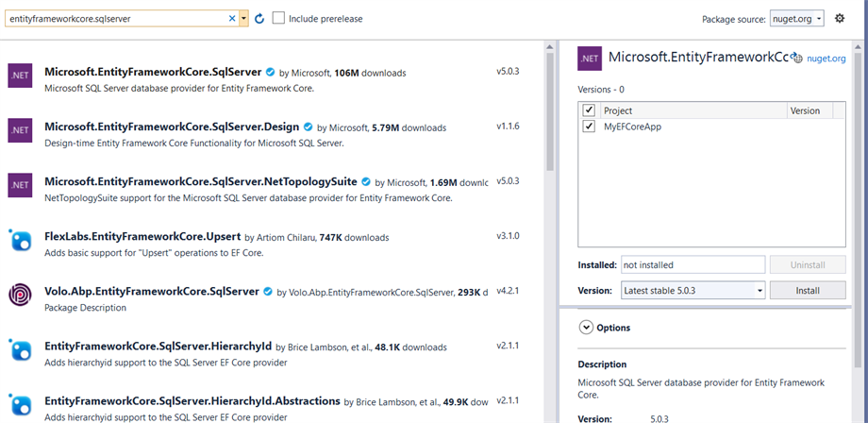Viewport: 868px width, 423px height.
Task: Click the v3.1.0 version label
Action: tap(508, 235)
